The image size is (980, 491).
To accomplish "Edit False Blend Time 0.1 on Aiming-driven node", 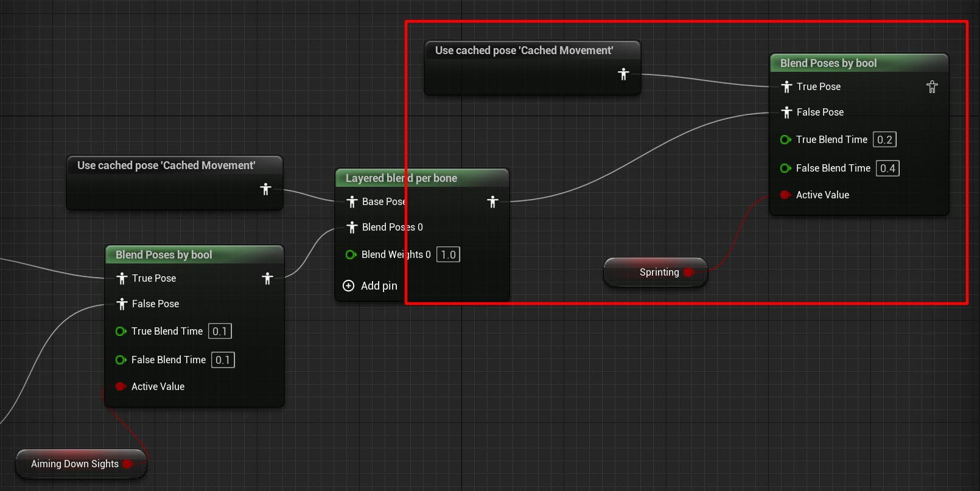I will [x=223, y=360].
